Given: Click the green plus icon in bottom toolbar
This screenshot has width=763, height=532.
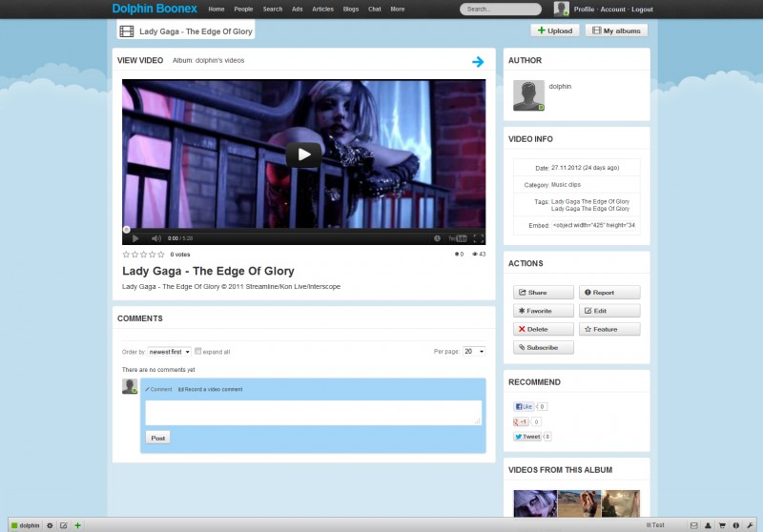Looking at the screenshot, I should point(77,525).
